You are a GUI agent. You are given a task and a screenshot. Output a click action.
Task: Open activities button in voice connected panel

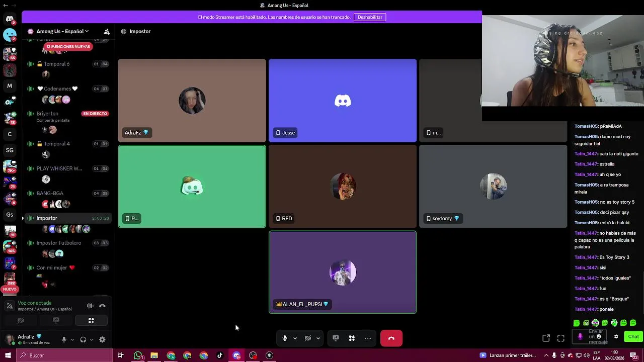(91, 320)
